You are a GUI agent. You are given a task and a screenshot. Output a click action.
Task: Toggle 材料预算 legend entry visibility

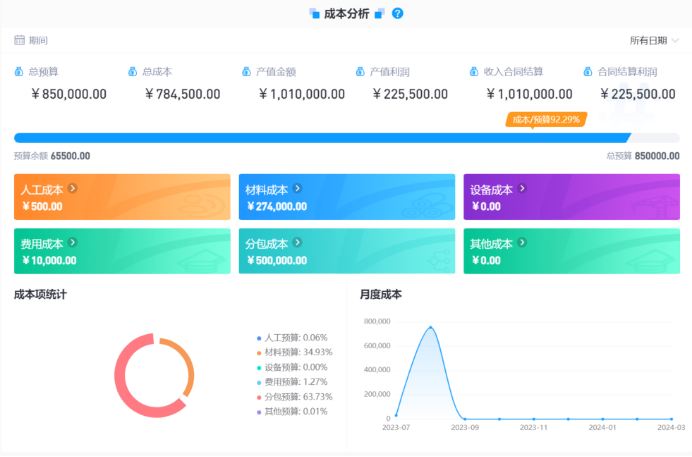tap(294, 352)
